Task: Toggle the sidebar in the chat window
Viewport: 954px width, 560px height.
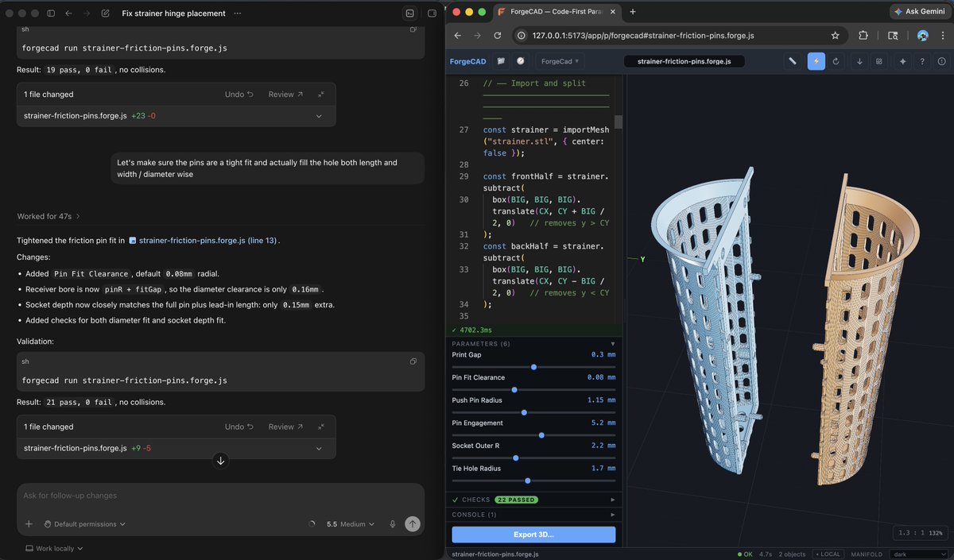Action: tap(51, 14)
